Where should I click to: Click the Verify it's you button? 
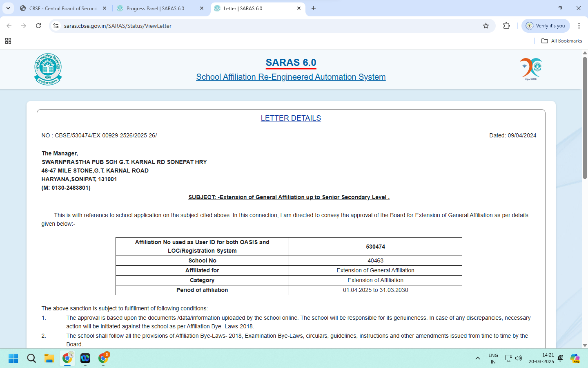[546, 26]
